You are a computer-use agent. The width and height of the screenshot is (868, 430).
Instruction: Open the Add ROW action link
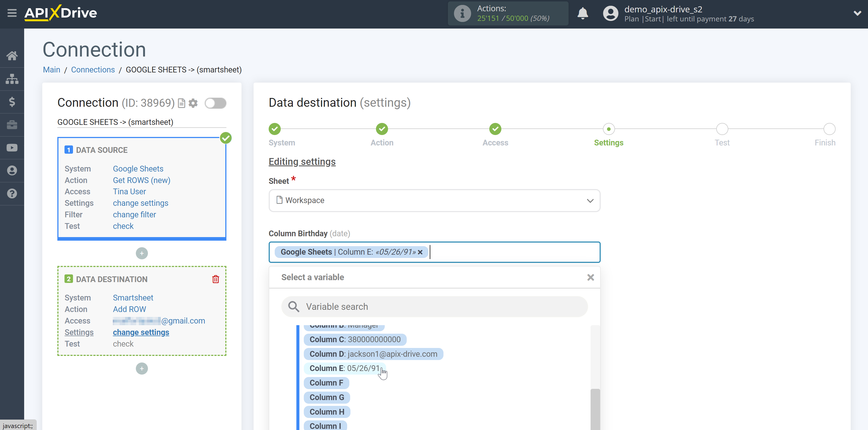pos(130,309)
